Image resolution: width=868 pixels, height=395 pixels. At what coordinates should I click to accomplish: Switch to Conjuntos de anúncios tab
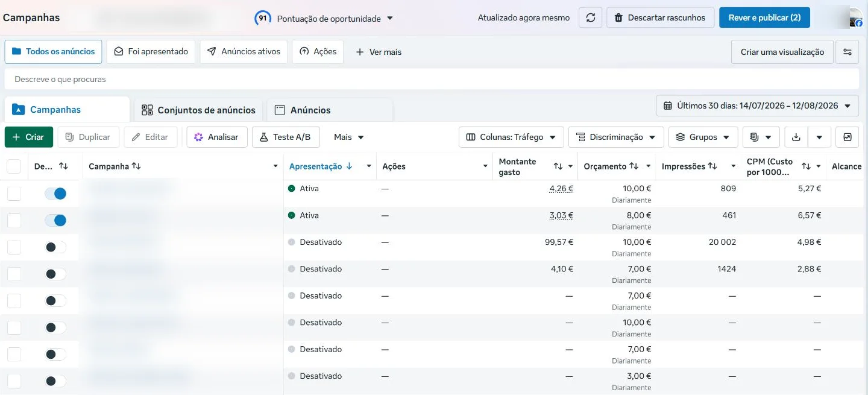pyautogui.click(x=198, y=110)
